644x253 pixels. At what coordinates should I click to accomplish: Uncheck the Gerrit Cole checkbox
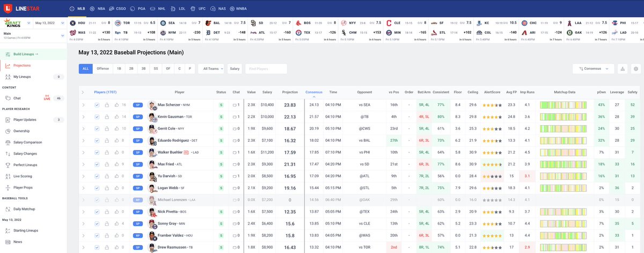coord(97,129)
